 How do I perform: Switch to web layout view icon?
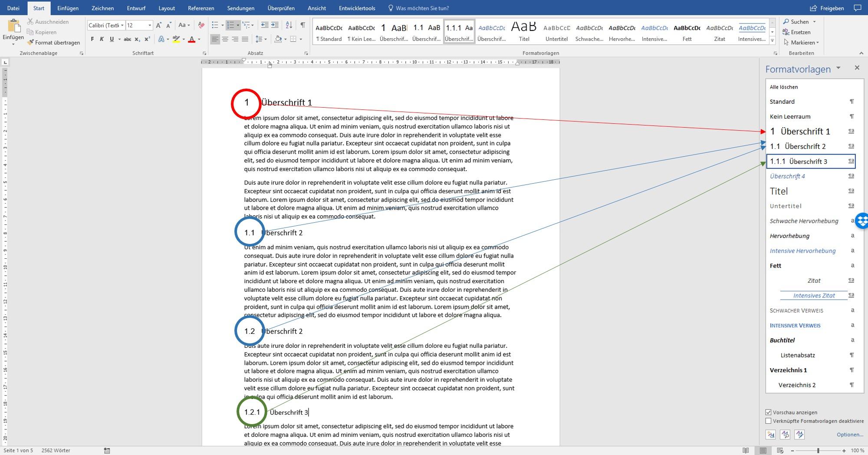(780, 451)
